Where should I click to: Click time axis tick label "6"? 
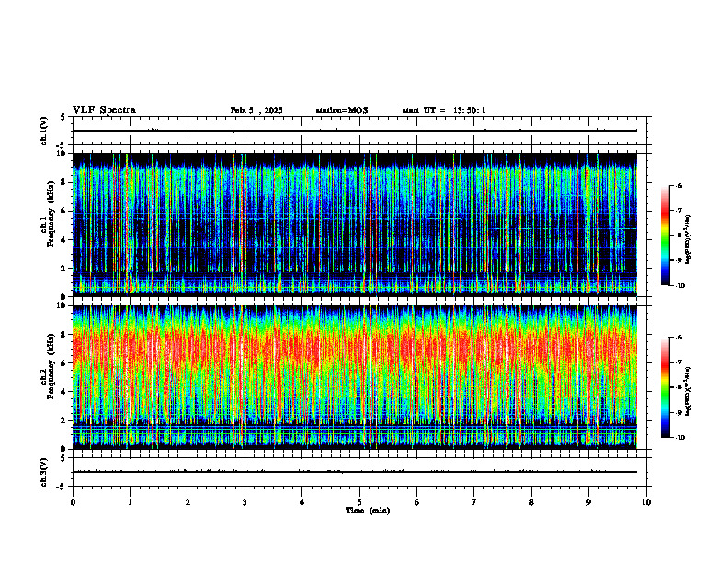coord(416,502)
